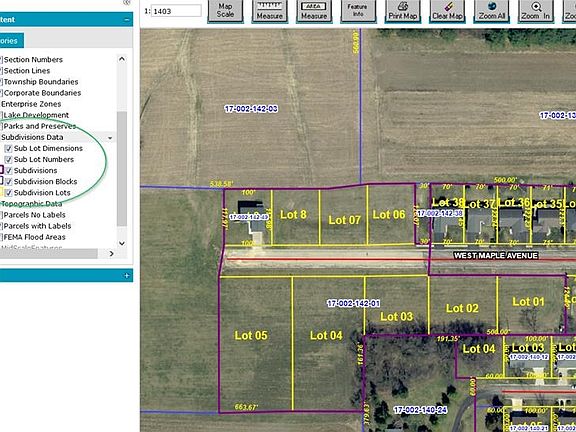Uncheck the Subdivisions layer checkbox
This screenshot has width=576, height=432.
coord(8,171)
